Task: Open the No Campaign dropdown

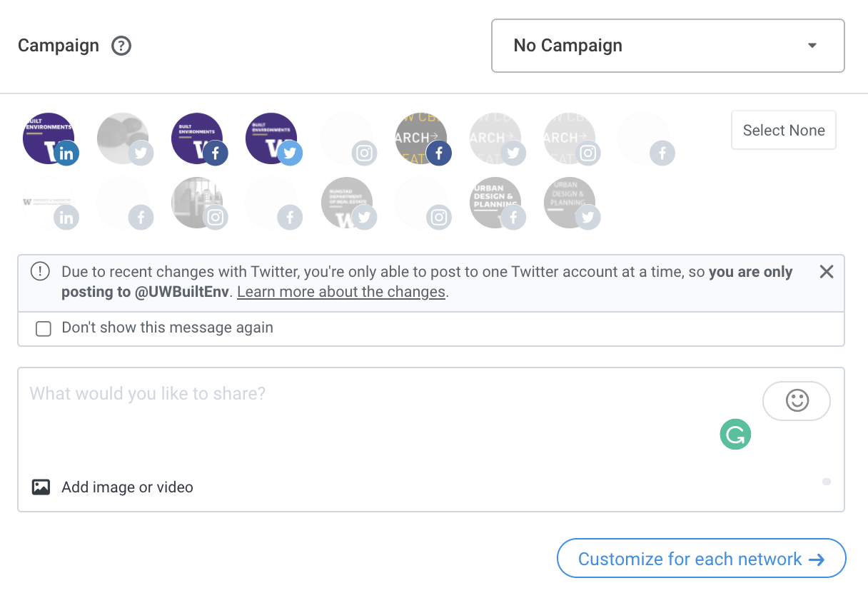Action: pyautogui.click(x=667, y=45)
